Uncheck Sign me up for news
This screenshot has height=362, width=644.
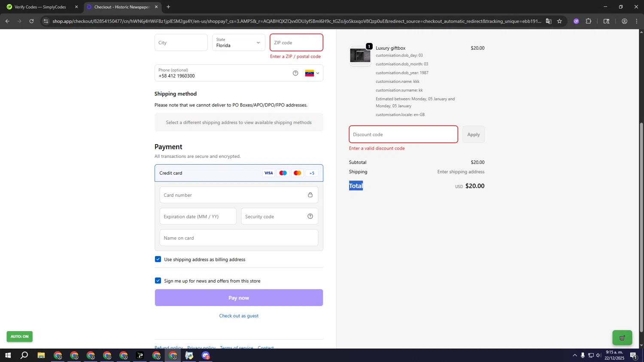[158, 281]
